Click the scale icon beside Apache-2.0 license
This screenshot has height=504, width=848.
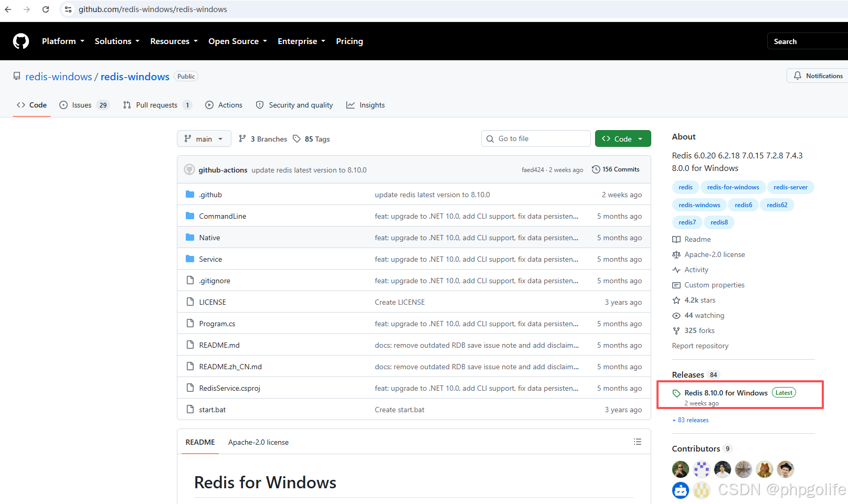pos(676,255)
